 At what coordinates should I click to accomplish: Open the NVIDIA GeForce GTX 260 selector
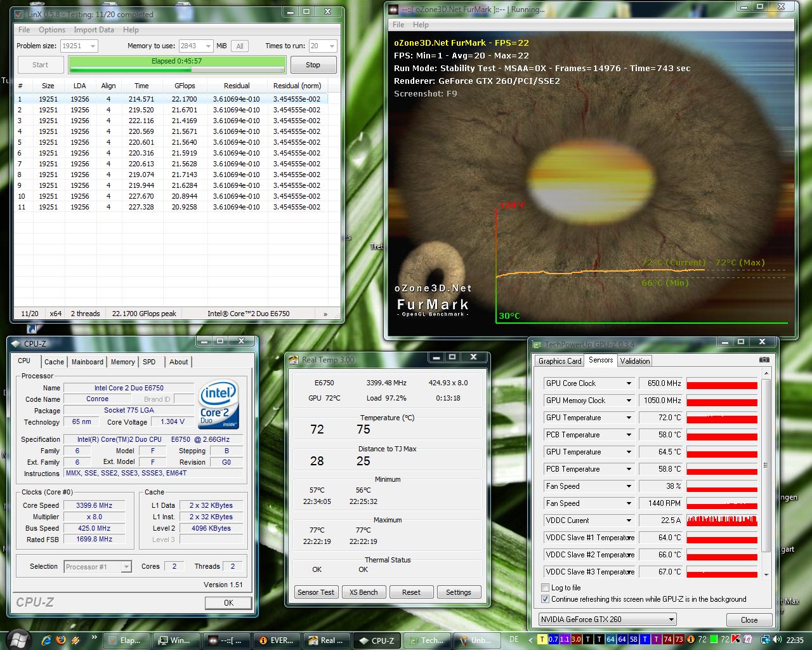point(608,620)
